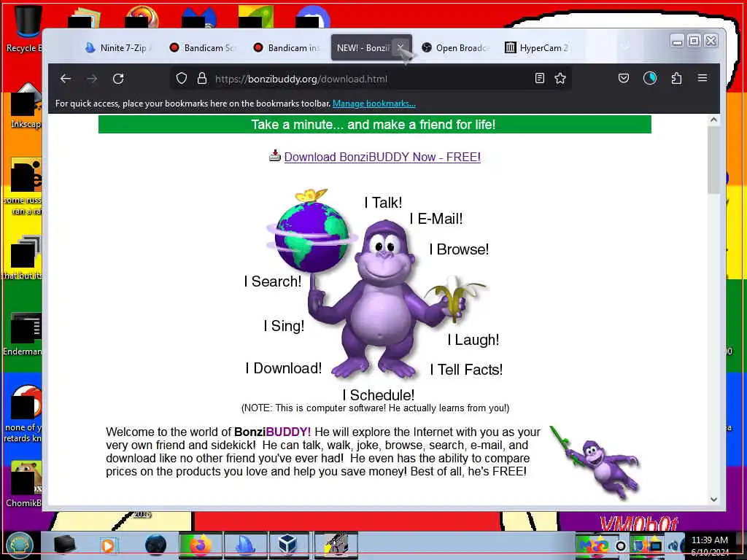Click the swinging Bonzi image
The image size is (747, 560).
pyautogui.click(x=595, y=463)
